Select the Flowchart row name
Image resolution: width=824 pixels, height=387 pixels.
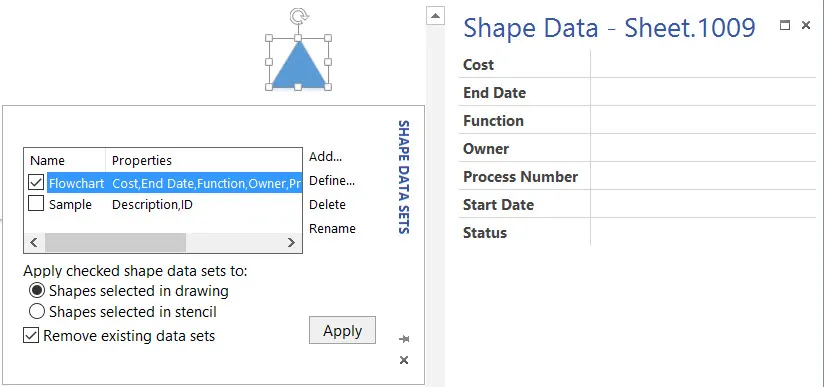pos(76,184)
